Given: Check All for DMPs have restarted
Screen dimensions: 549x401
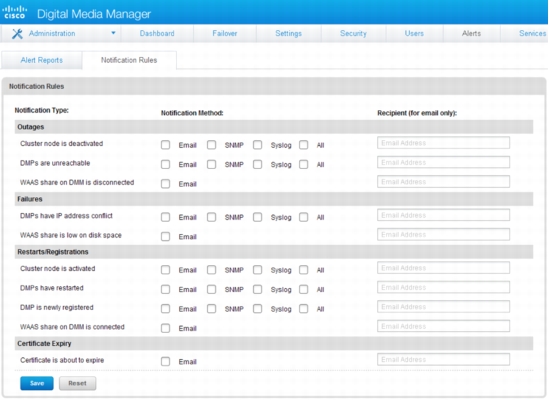Looking at the screenshot, I should pyautogui.click(x=304, y=290).
